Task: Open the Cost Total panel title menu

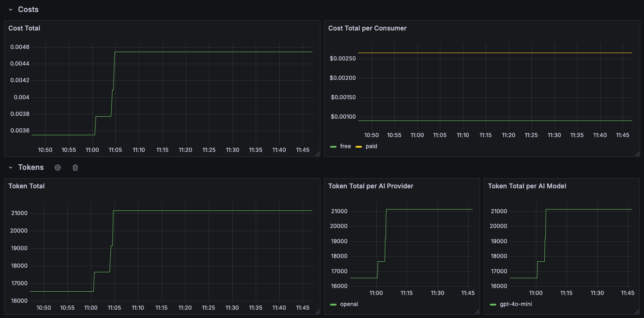Action: click(24, 28)
